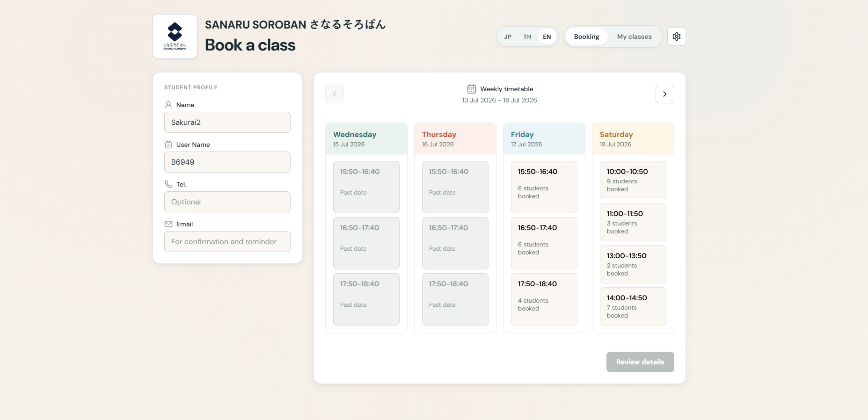Select Friday 16:50-17:40 class slot
868x420 pixels.
[544, 243]
